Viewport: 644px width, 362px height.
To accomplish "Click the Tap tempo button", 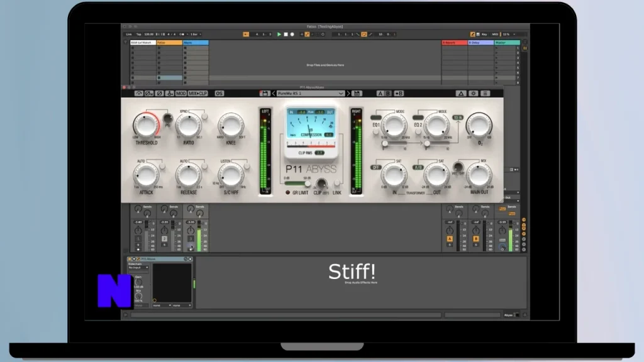I will coord(138,35).
